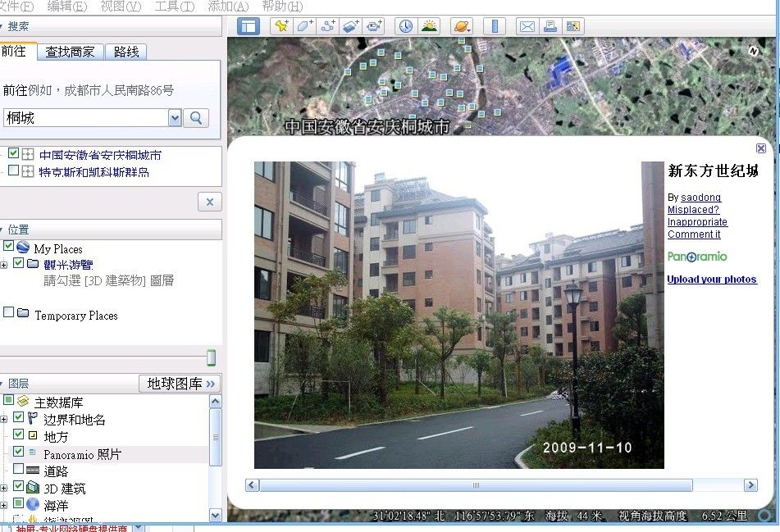780x532 pixels.
Task: Toggle sunlight across the landscape icon
Action: [429, 26]
